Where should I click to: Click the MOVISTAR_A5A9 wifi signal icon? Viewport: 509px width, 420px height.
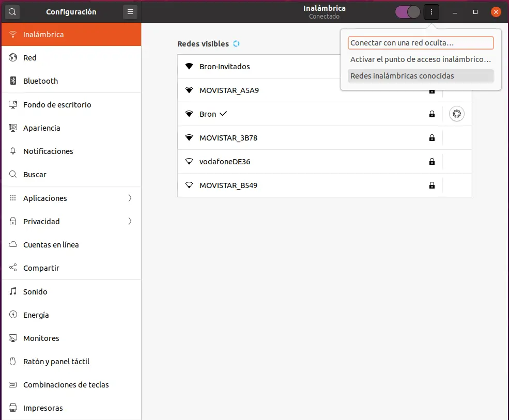[189, 90]
